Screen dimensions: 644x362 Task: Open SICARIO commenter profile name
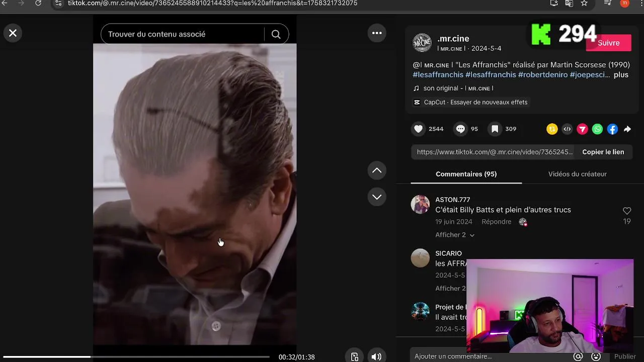[448, 253]
